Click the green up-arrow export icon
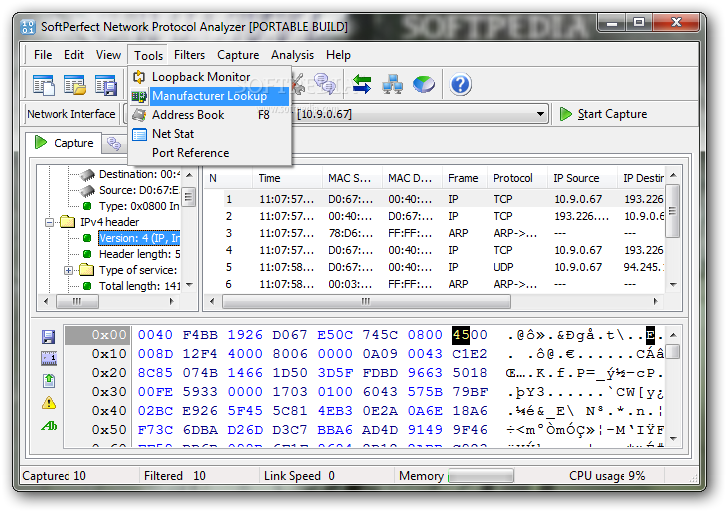 tap(49, 381)
